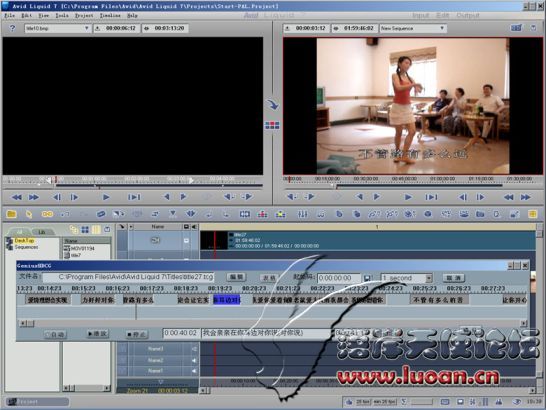Play the source viewer clip
Image resolution: width=546 pixels, height=410 pixels.
pos(106,197)
